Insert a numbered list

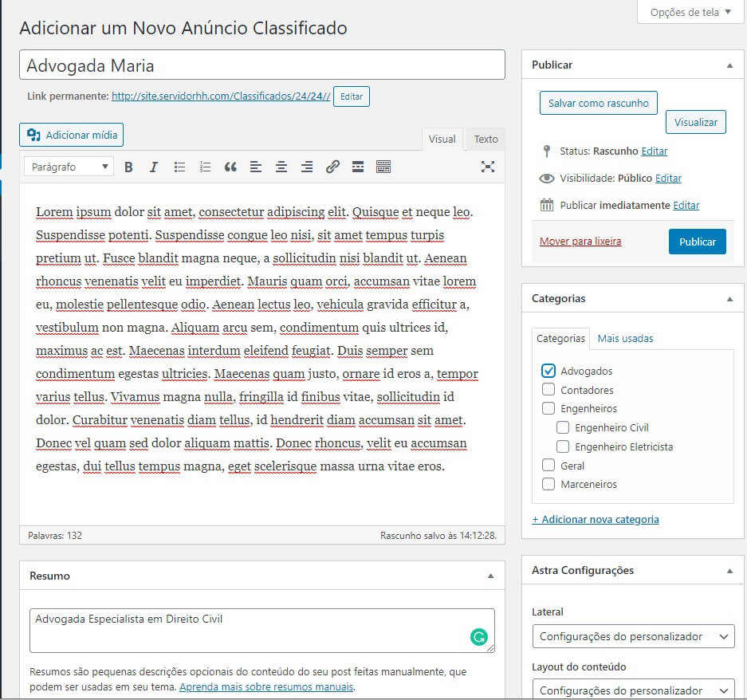tap(205, 167)
